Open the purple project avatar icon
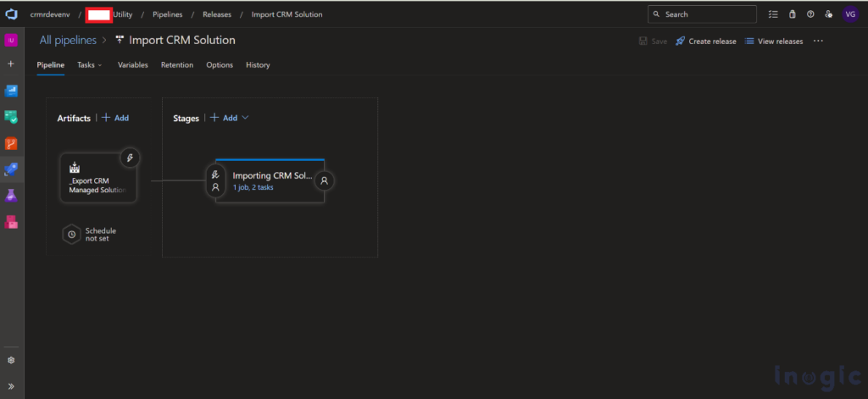The height and width of the screenshot is (399, 868). click(x=11, y=41)
